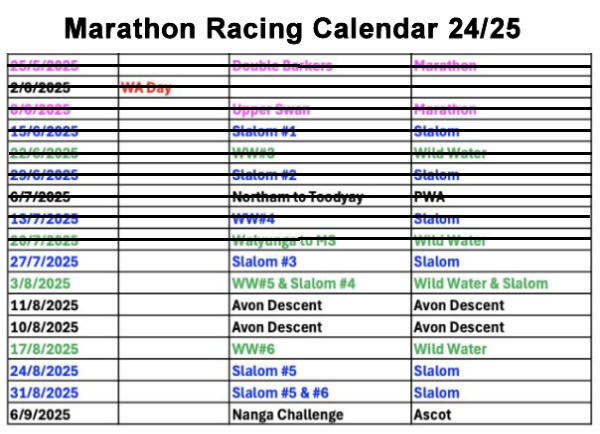Click the Nanga Challenge event cell
The image size is (600, 434).
click(x=287, y=415)
